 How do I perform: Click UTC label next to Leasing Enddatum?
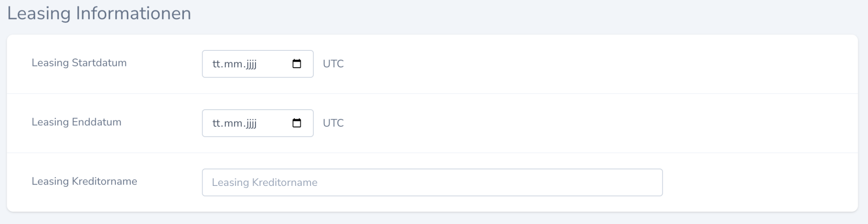(x=333, y=123)
